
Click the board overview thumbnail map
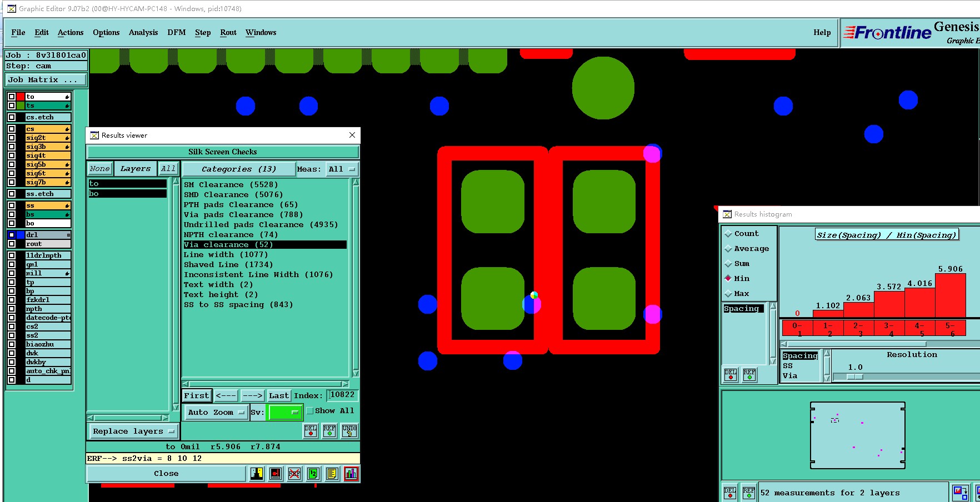click(x=857, y=435)
